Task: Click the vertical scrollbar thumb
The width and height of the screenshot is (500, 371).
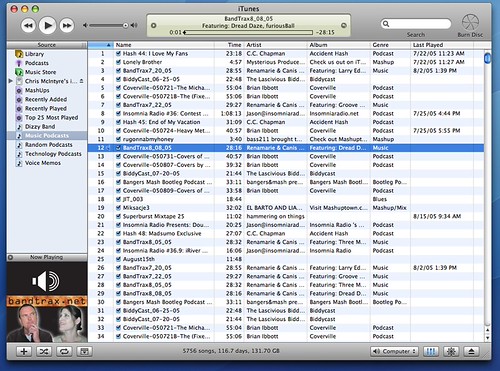Action: 487,58
